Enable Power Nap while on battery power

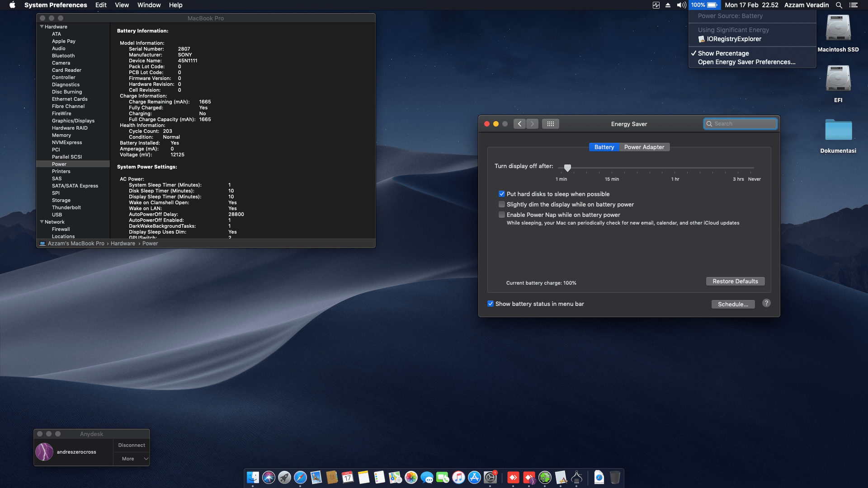tap(502, 215)
